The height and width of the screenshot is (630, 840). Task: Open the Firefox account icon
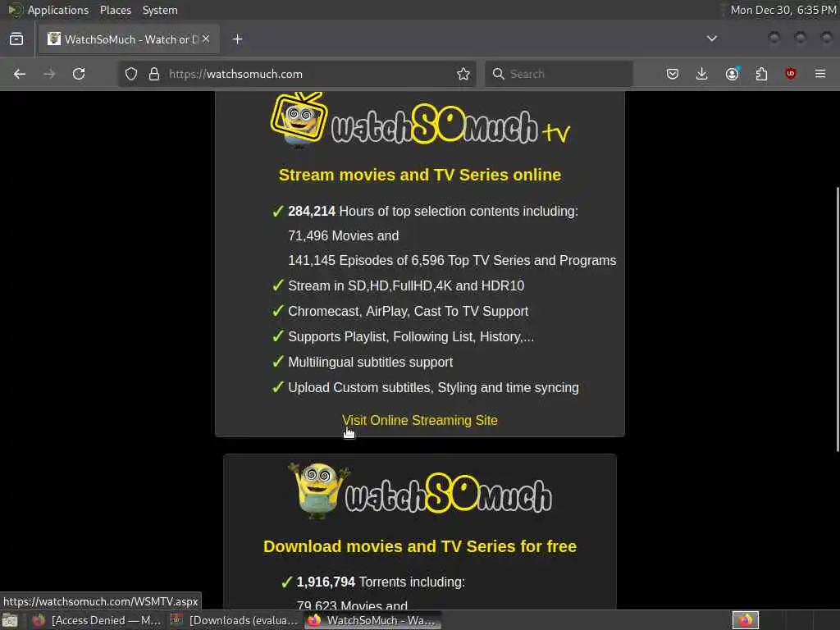tap(732, 74)
